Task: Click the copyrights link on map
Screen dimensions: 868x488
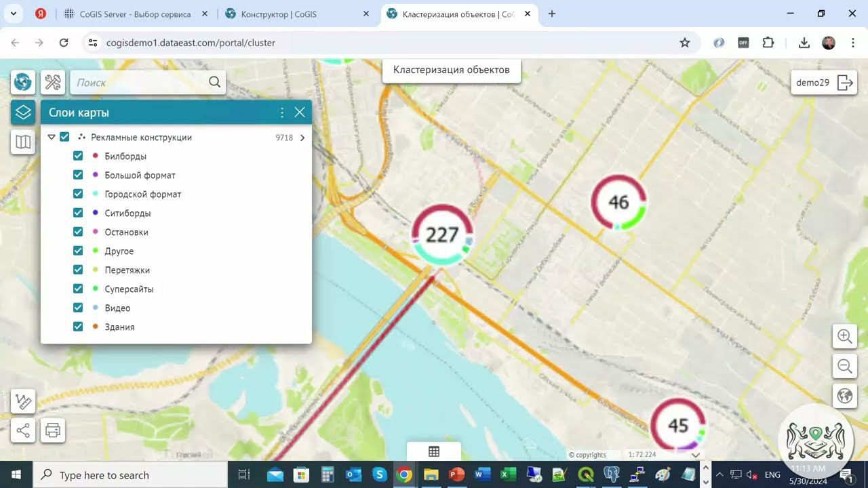Action: (587, 455)
